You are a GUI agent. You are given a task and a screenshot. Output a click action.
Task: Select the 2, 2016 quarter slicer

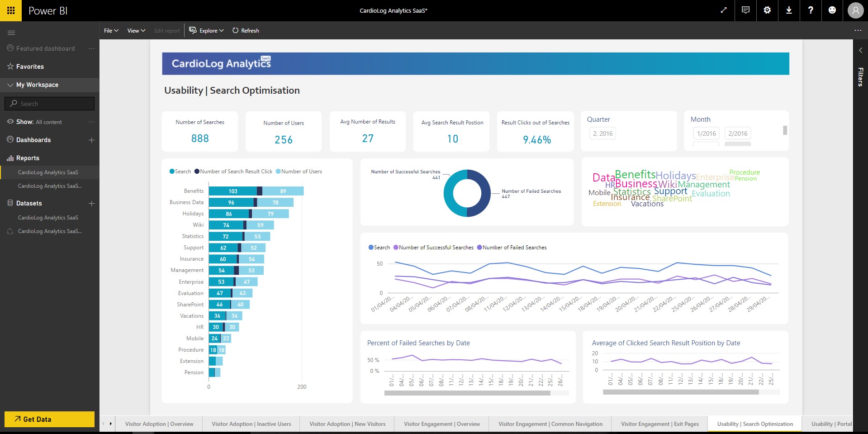(x=602, y=134)
